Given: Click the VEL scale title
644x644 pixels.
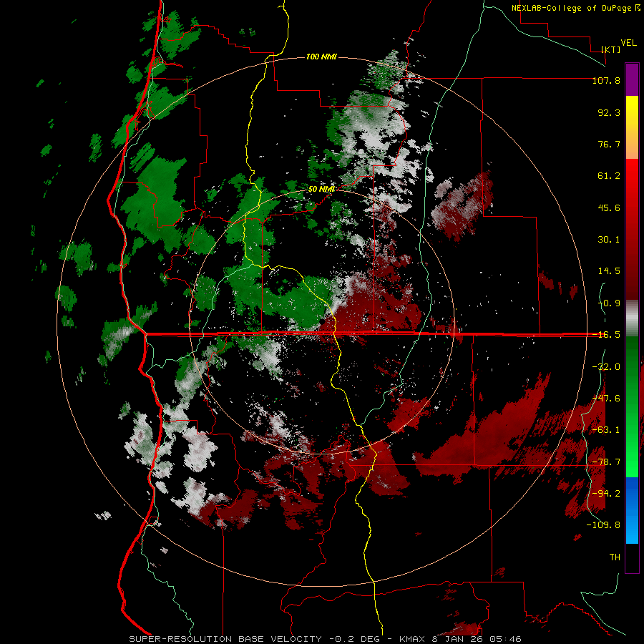Looking at the screenshot, I should [628, 43].
